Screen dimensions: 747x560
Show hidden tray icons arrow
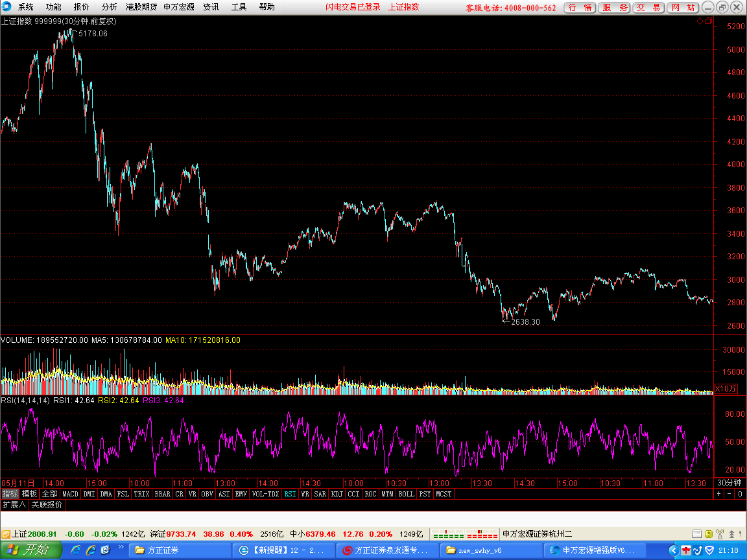point(673,550)
